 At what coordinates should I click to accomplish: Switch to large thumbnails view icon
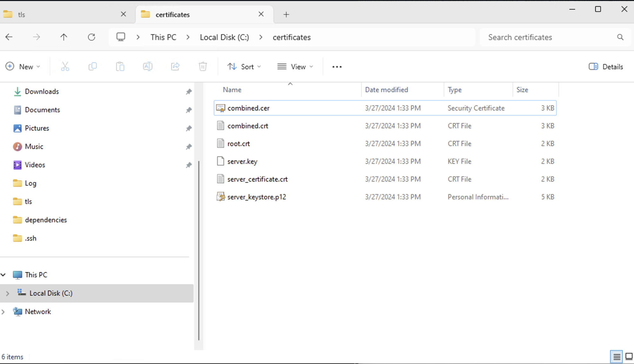click(x=629, y=357)
